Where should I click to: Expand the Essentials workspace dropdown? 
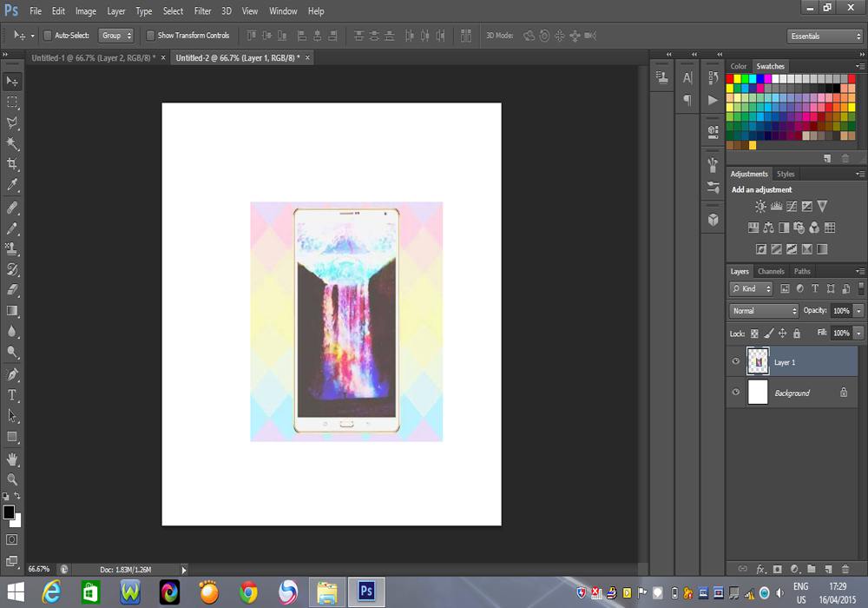click(825, 36)
